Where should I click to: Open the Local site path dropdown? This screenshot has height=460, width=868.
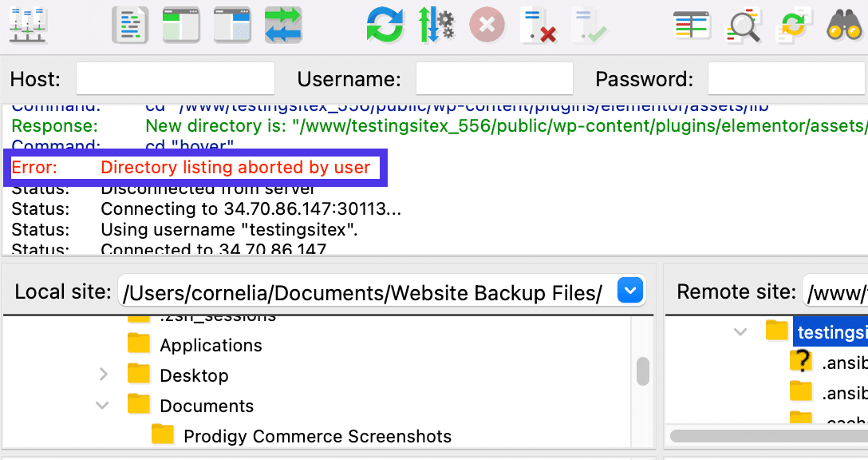[x=630, y=291]
